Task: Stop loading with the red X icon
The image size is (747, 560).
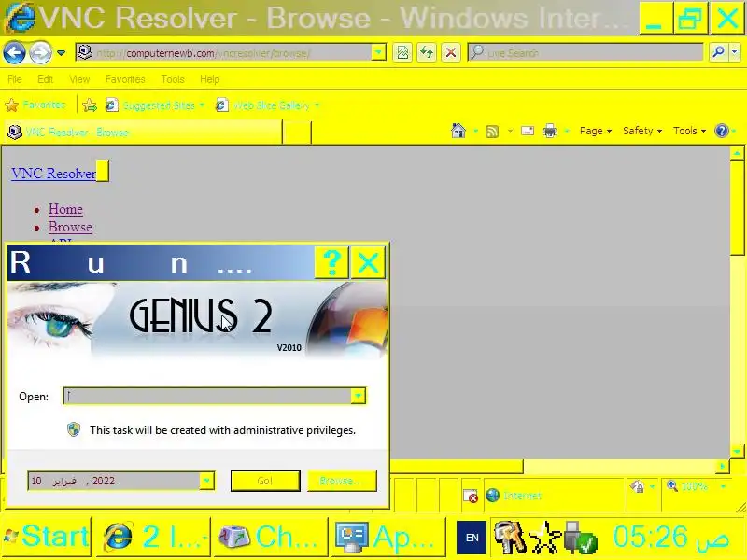Action: (x=451, y=53)
